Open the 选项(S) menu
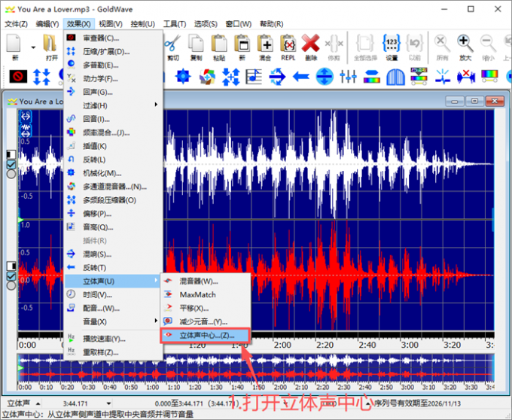Image resolution: width=512 pixels, height=420 pixels. tap(206, 24)
